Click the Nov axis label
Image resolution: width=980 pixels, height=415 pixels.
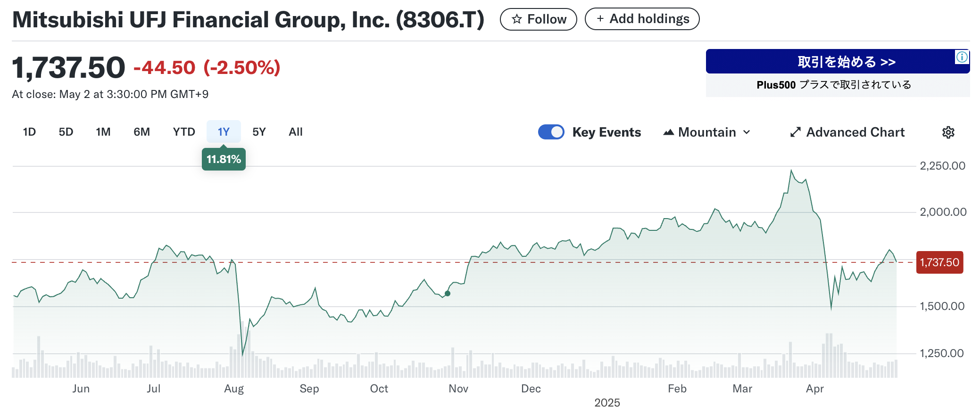tap(458, 389)
